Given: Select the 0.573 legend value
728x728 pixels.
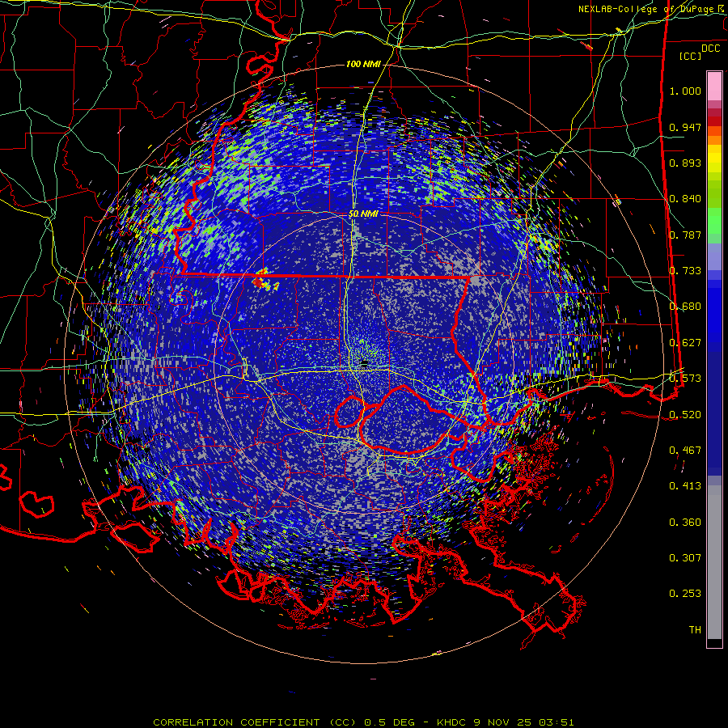Looking at the screenshot, I should pos(685,379).
